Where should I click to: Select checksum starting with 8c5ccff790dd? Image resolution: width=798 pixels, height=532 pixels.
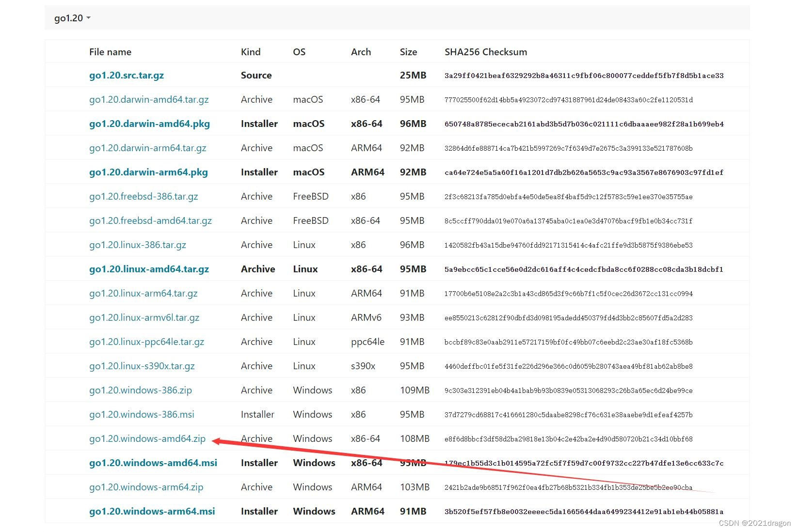click(569, 221)
